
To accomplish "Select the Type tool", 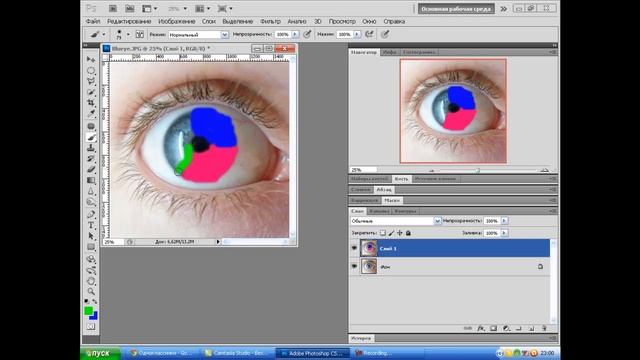I will click(91, 225).
